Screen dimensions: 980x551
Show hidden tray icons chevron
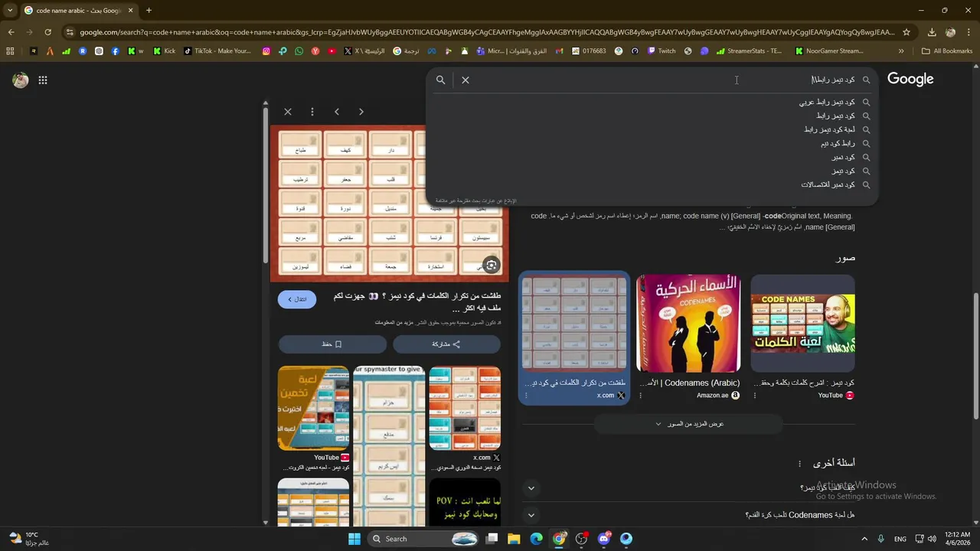coord(864,539)
